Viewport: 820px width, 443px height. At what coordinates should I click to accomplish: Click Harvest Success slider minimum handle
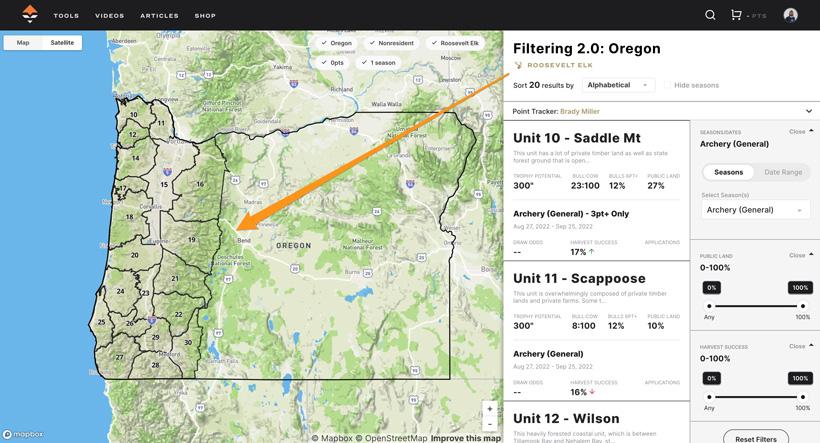pos(709,397)
